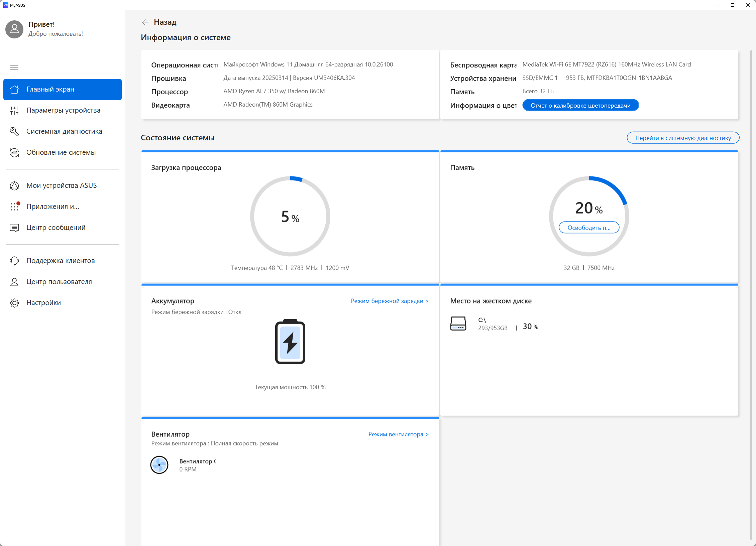
Task: Click the apps grid icon with red dot
Action: click(x=14, y=207)
